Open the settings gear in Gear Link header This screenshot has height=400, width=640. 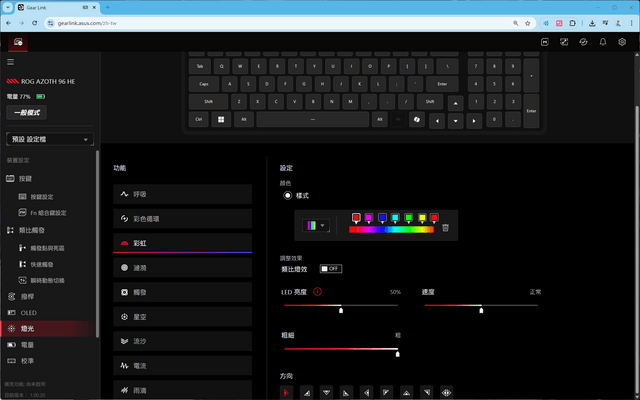coord(622,42)
